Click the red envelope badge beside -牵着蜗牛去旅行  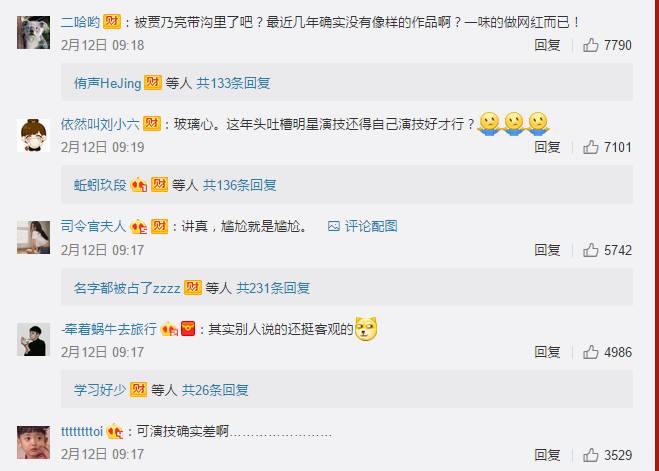[188, 329]
